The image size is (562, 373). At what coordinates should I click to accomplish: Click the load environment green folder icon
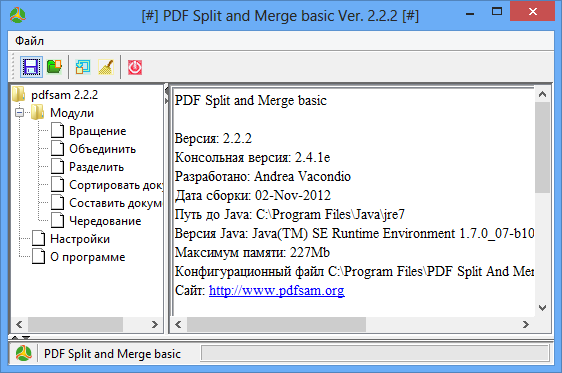click(54, 67)
